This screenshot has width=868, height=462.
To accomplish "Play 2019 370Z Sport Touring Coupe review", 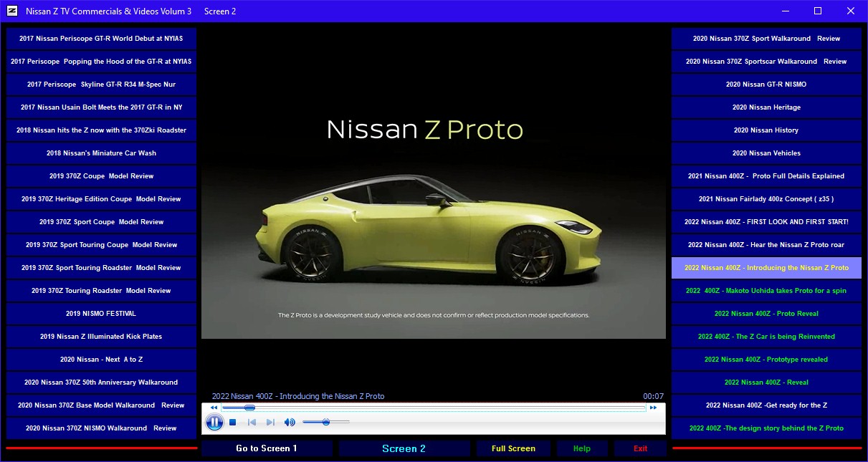I will pos(101,245).
